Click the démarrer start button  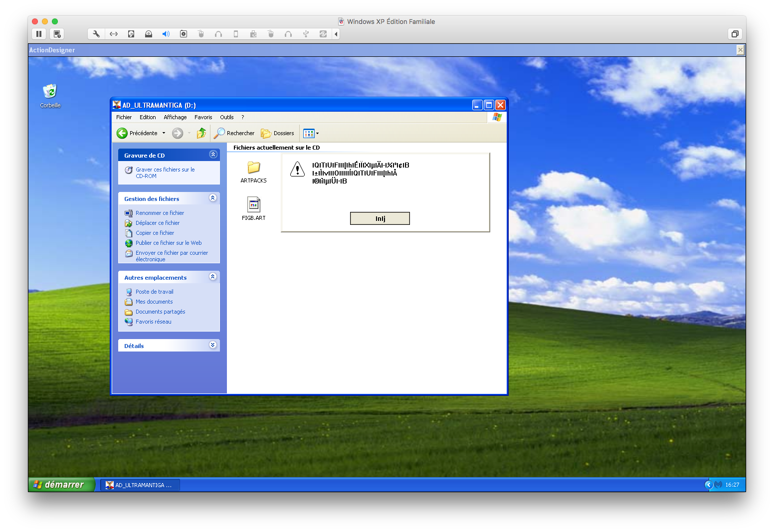coord(62,485)
